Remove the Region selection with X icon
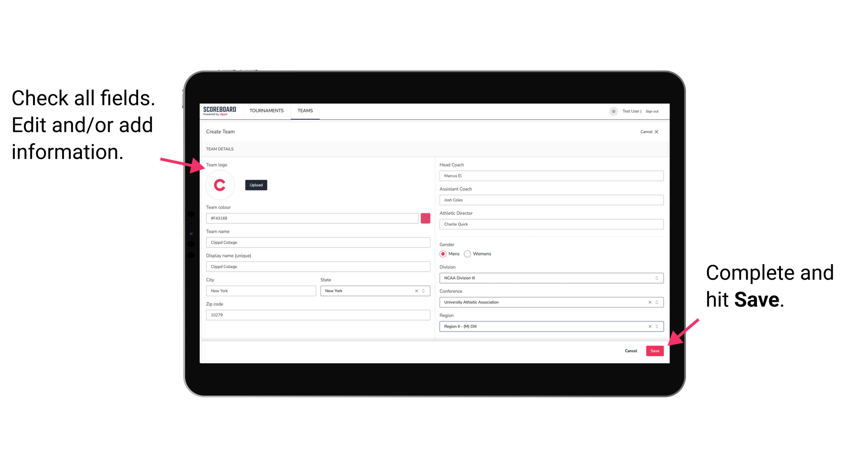Image resolution: width=868 pixels, height=467 pixels. pyautogui.click(x=648, y=326)
